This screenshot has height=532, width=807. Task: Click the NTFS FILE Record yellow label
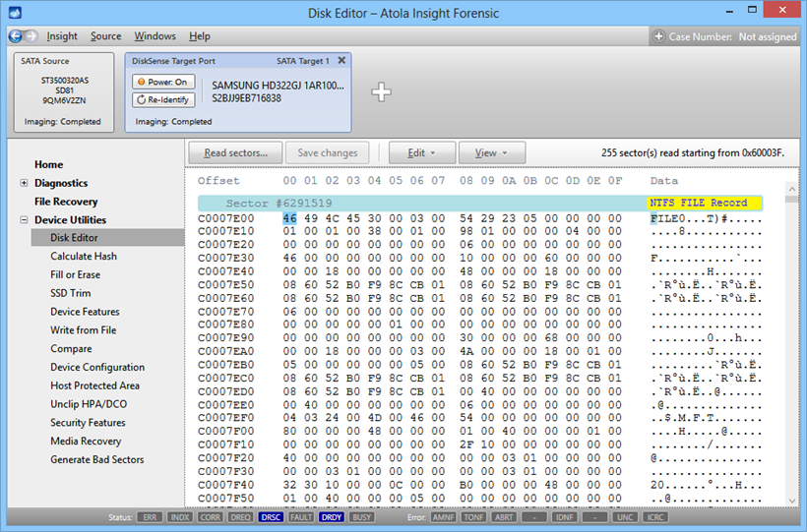coord(704,203)
